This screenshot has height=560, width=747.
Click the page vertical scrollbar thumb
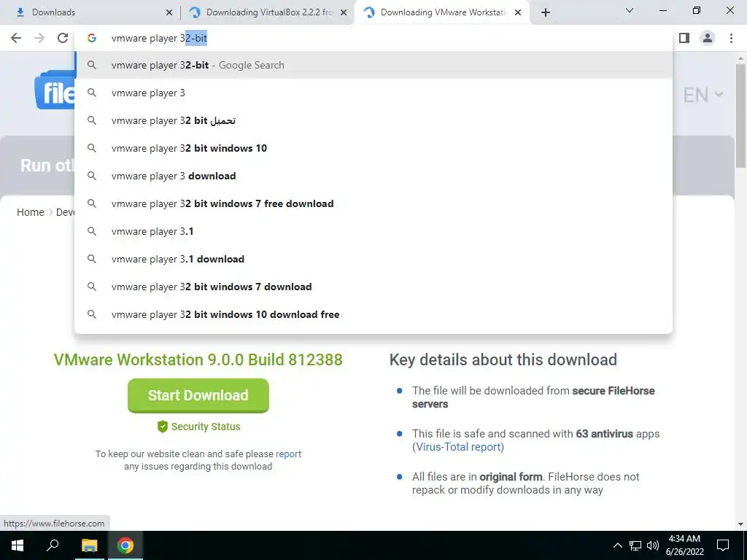(740, 116)
